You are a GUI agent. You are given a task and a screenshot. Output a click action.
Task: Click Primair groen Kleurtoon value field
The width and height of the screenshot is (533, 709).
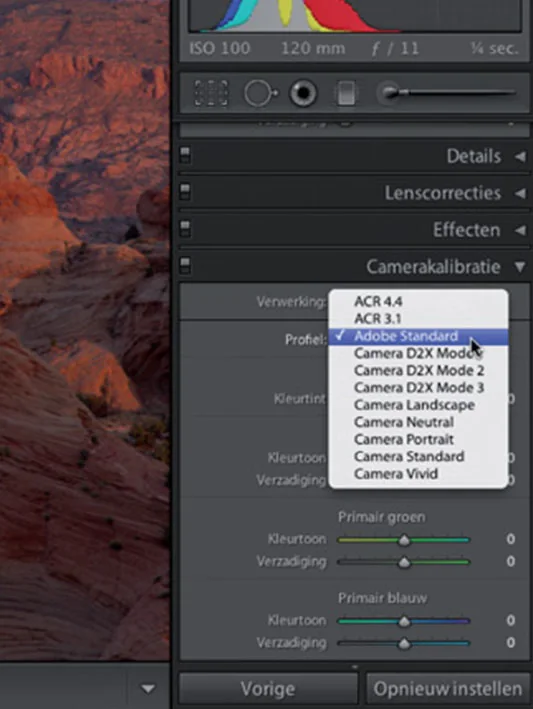[510, 539]
